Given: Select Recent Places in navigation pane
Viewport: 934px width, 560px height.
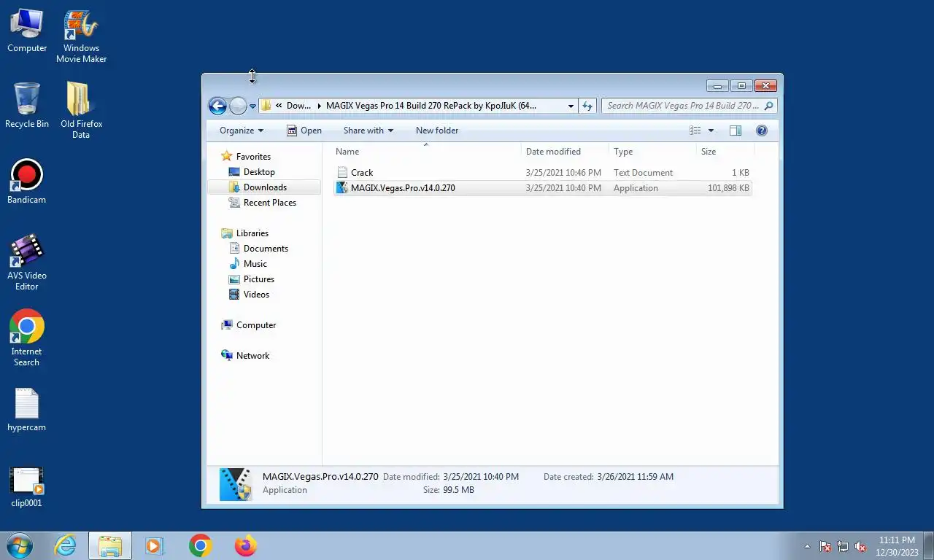Looking at the screenshot, I should click(270, 203).
